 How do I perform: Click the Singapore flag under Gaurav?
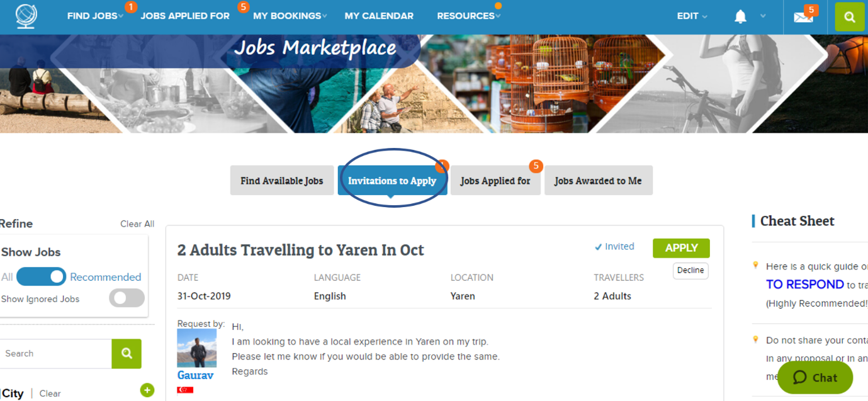[185, 390]
